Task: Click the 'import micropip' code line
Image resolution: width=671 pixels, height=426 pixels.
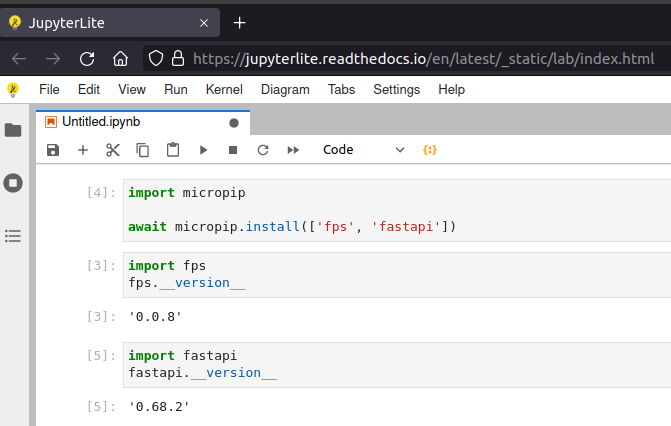Action: click(x=187, y=193)
